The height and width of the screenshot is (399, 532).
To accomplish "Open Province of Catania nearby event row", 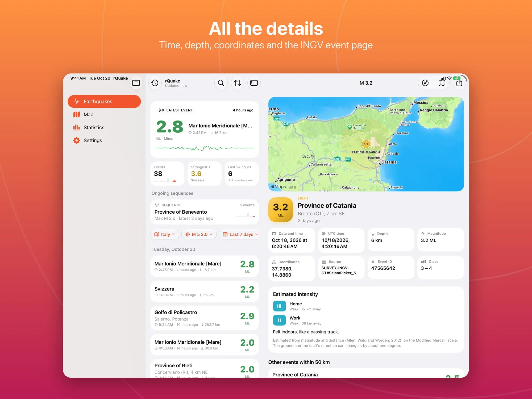I will pyautogui.click(x=366, y=373).
